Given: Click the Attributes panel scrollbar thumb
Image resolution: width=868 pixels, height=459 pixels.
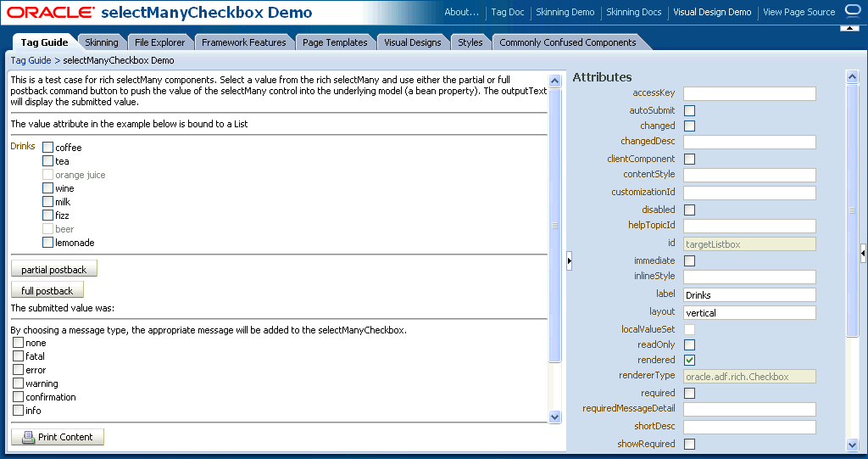Looking at the screenshot, I should [x=853, y=210].
